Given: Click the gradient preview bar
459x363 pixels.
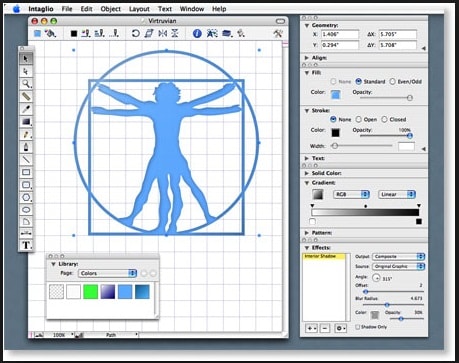Looking at the screenshot, I should click(x=365, y=213).
